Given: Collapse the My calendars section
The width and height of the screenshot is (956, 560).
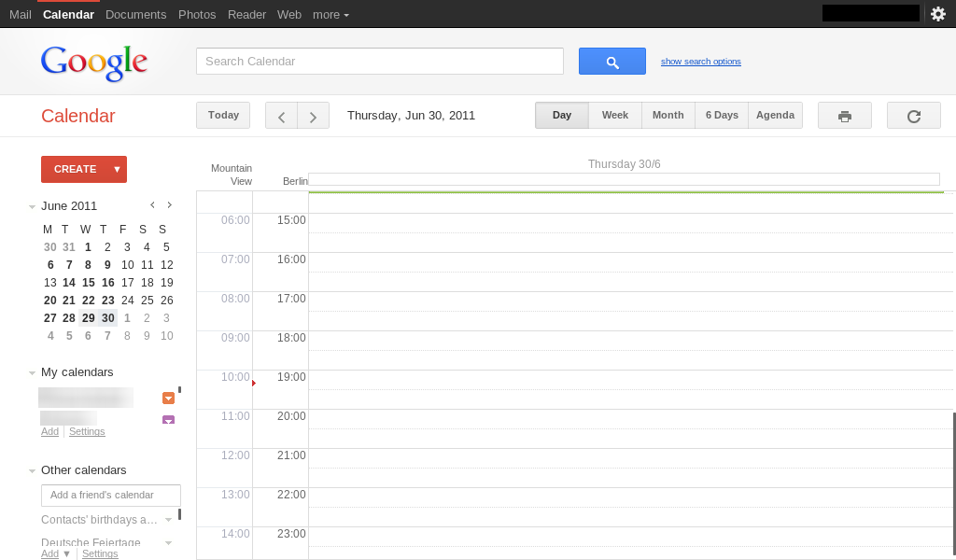Looking at the screenshot, I should click(x=33, y=373).
